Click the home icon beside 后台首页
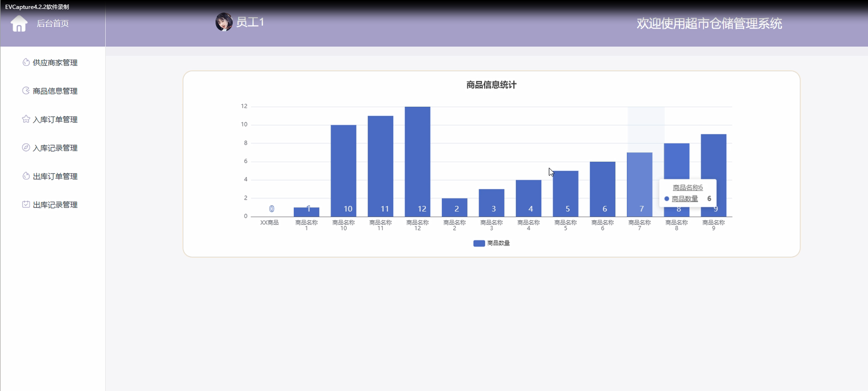 click(x=19, y=23)
